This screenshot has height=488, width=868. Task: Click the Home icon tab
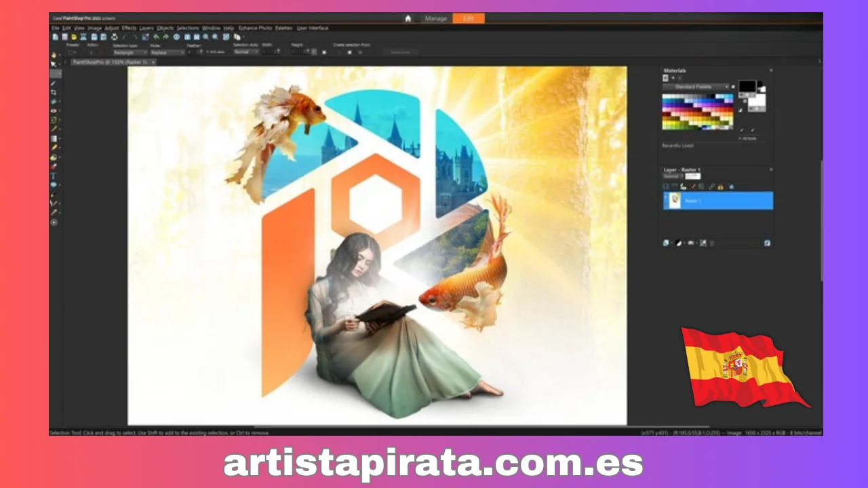click(x=408, y=18)
